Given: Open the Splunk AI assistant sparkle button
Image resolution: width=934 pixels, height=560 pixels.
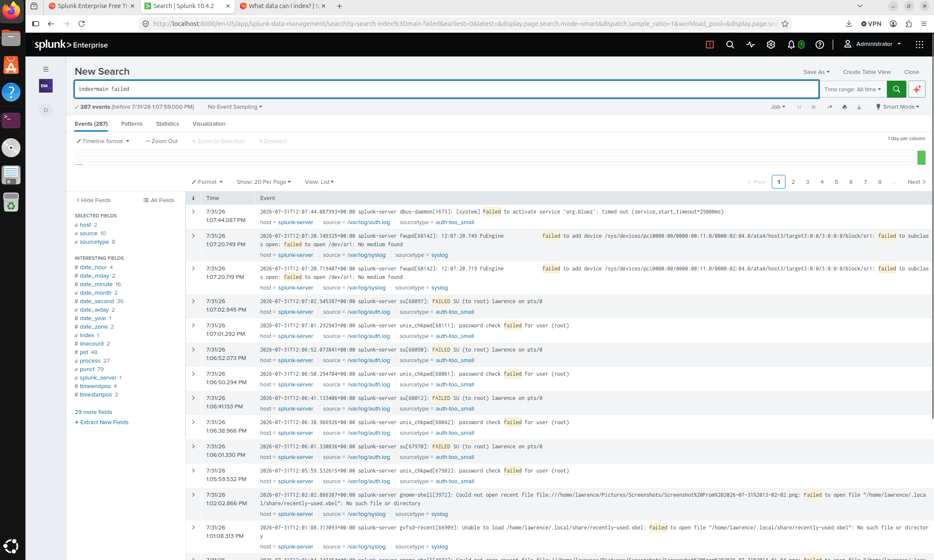Looking at the screenshot, I should click(917, 89).
